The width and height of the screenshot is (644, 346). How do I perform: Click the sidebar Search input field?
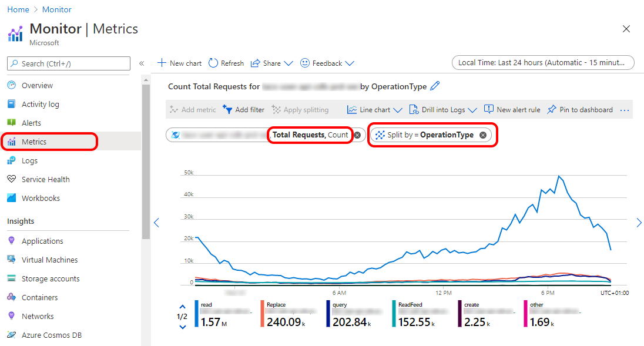[69, 63]
